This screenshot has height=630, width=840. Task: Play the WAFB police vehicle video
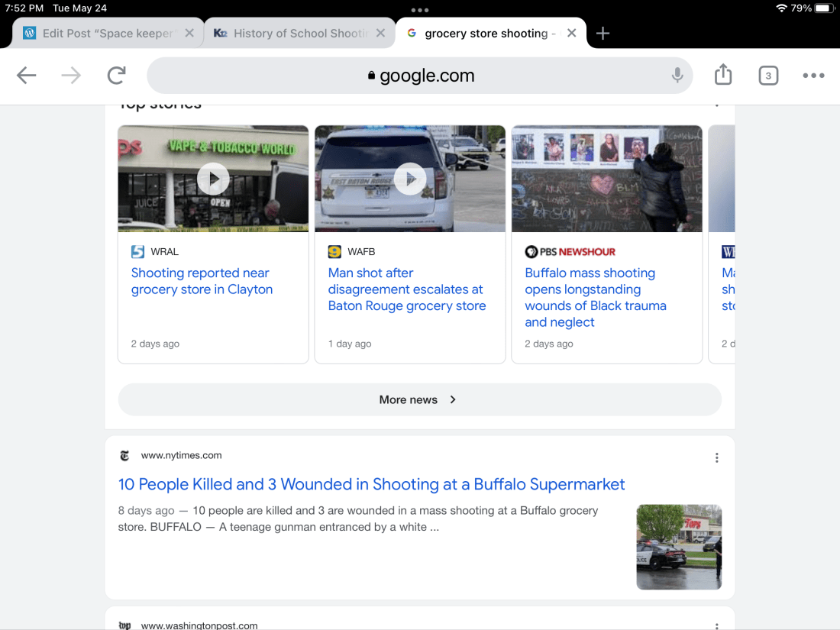pos(410,179)
